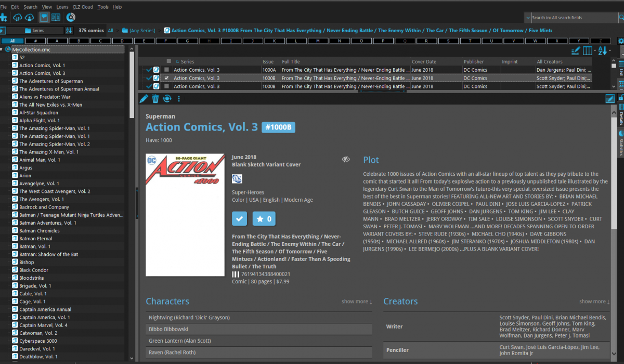Screen dimensions: 624x364
Task: Click the circular refresh-from-Core icon
Action: click(167, 98)
